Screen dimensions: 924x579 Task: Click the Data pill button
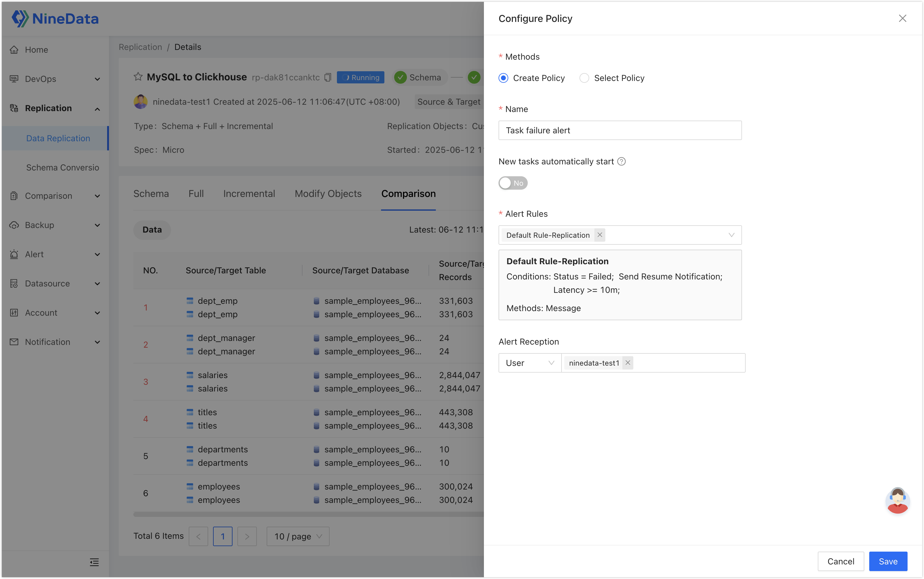click(152, 230)
